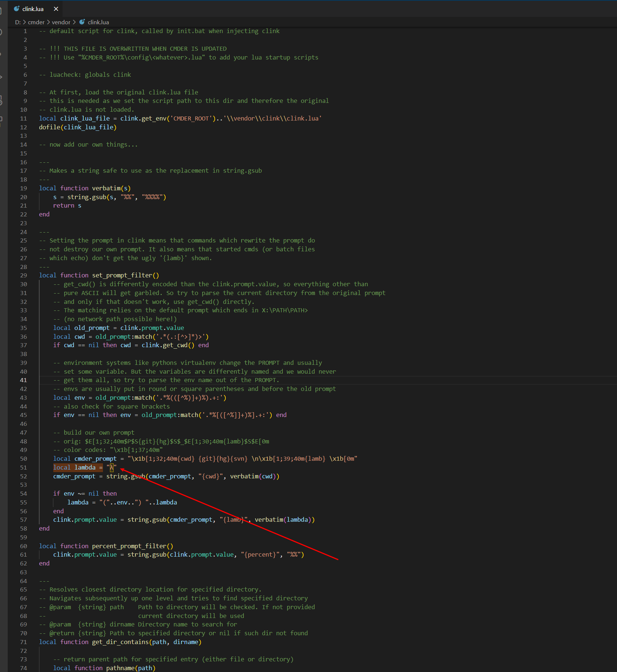This screenshot has width=617, height=672.
Task: Click the verbatim function name on line 19
Action: tap(106, 188)
